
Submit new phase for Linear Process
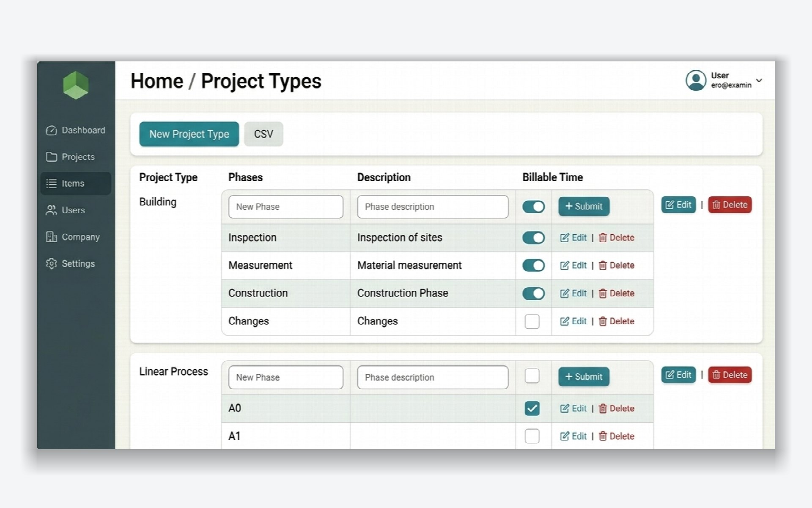point(584,376)
